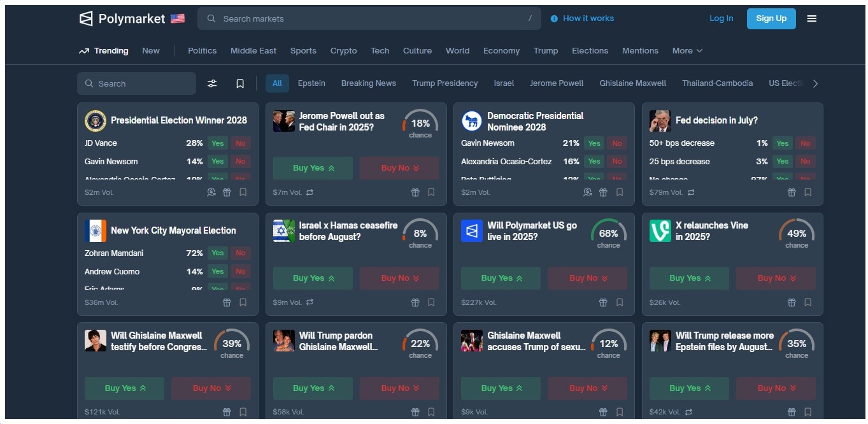Image resolution: width=868 pixels, height=424 pixels.
Task: Open the Crypto category tab
Action: (343, 51)
